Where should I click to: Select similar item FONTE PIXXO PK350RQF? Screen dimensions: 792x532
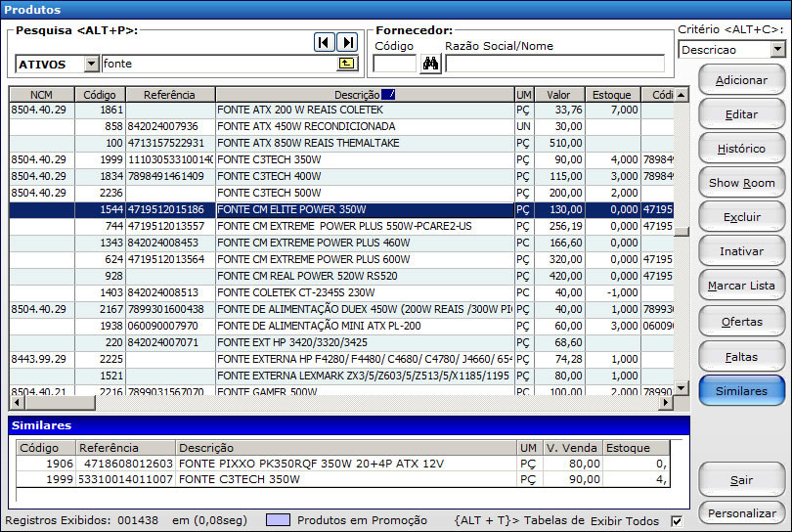pyautogui.click(x=343, y=464)
